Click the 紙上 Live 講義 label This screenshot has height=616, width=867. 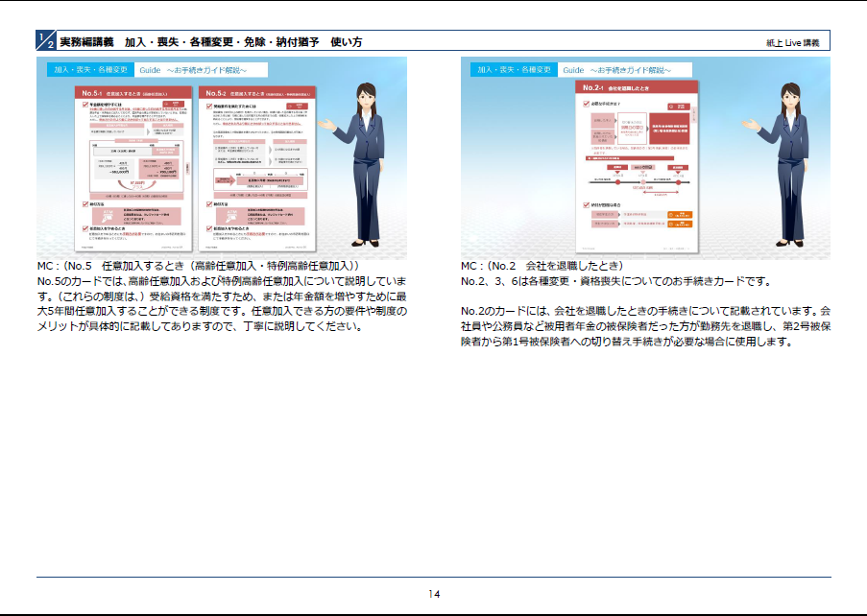pos(792,42)
